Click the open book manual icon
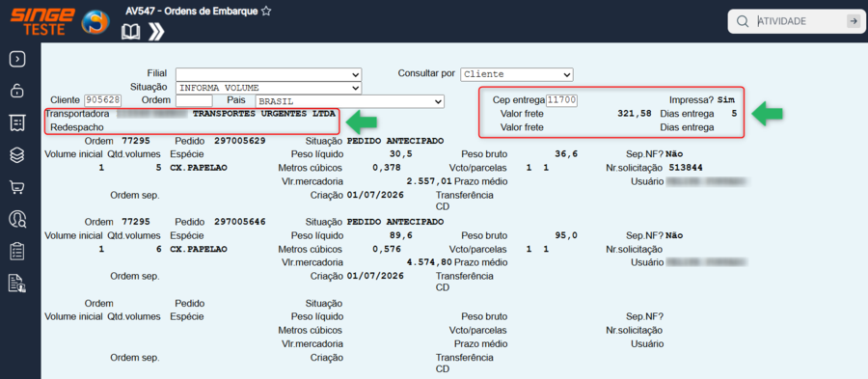The image size is (868, 379). pos(131,33)
